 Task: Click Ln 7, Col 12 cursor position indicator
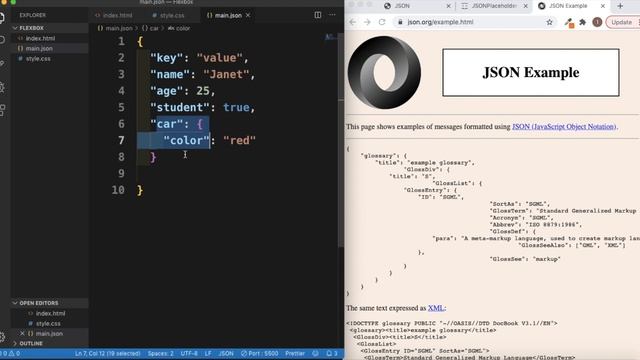[107, 353]
